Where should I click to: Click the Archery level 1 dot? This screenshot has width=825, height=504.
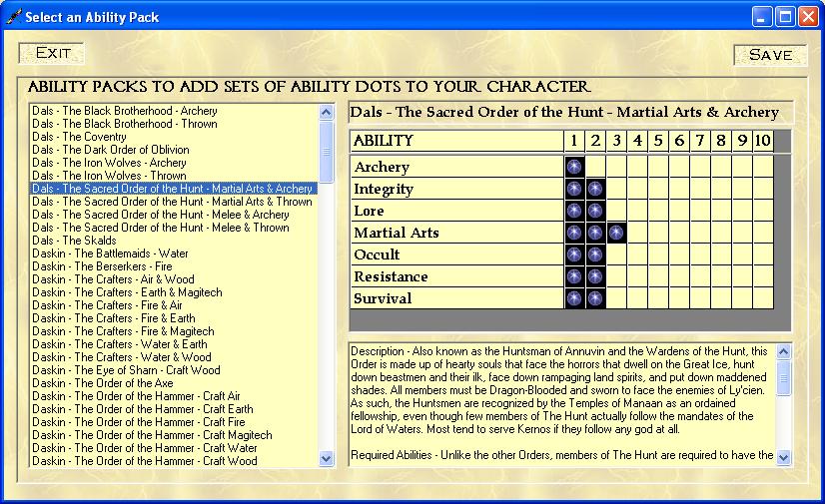[574, 167]
